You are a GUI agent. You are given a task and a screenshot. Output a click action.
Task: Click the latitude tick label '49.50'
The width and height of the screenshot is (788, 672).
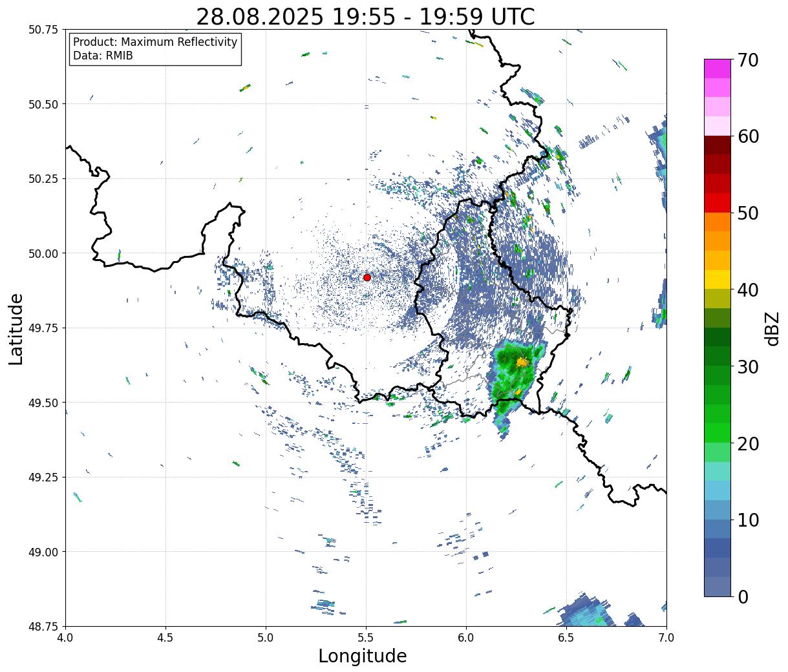tap(43, 403)
